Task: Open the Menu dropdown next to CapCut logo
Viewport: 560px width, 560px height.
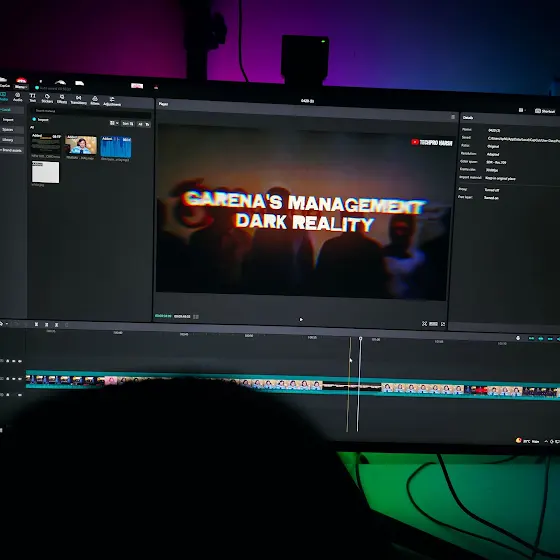Action: point(21,86)
